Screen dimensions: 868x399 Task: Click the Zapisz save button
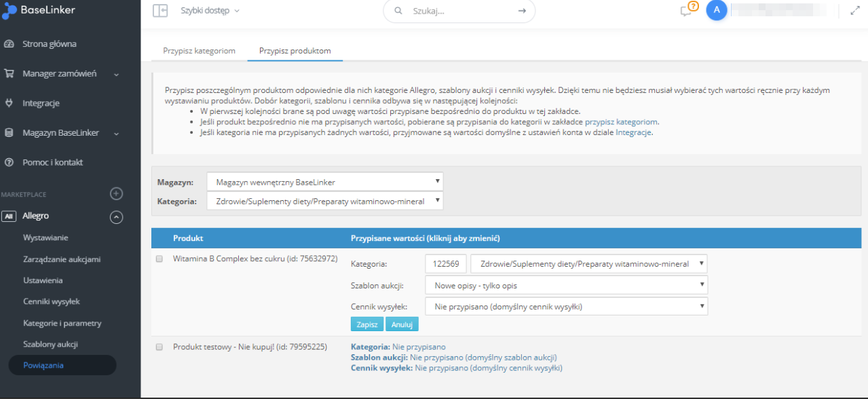click(367, 324)
